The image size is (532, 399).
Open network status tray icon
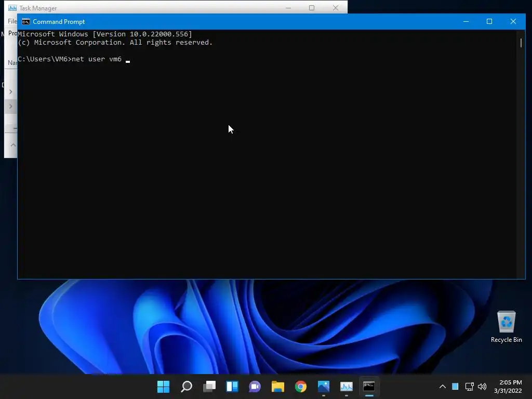469,387
